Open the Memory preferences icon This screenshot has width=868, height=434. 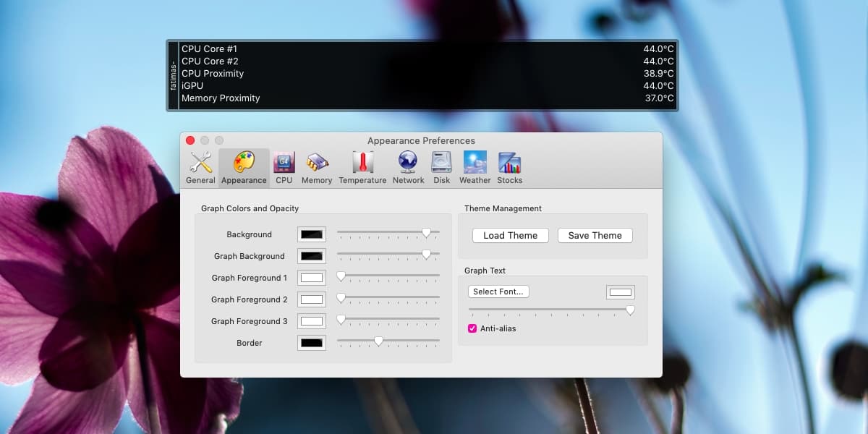[x=317, y=168]
